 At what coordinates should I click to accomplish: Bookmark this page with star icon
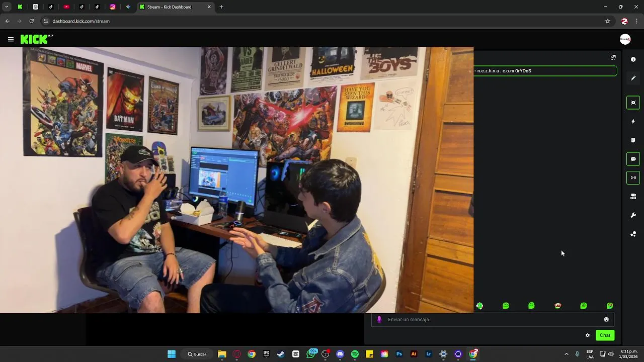click(608, 21)
